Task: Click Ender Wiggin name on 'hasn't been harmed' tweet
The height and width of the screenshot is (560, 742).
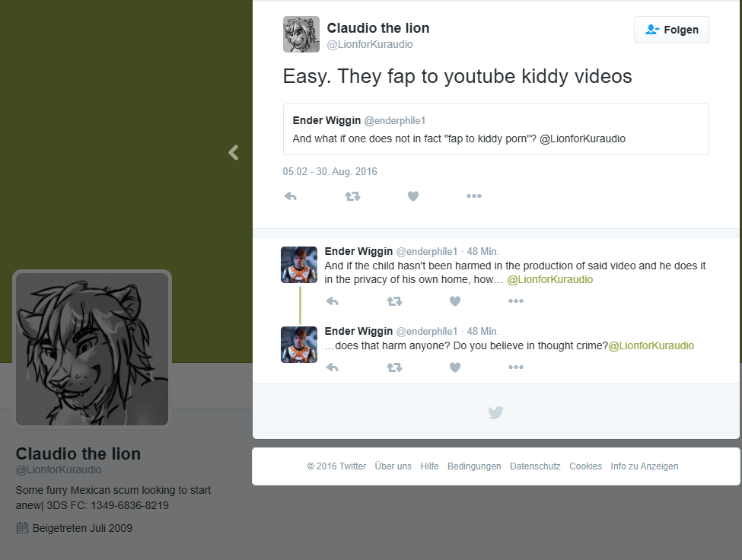Action: pos(358,251)
